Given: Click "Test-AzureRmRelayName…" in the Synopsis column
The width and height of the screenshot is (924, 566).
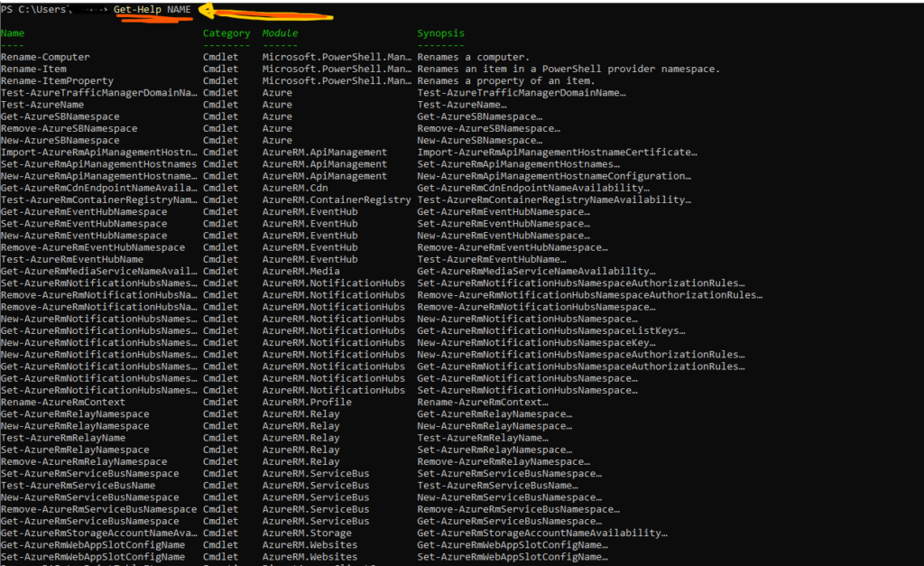Looking at the screenshot, I should tap(483, 438).
